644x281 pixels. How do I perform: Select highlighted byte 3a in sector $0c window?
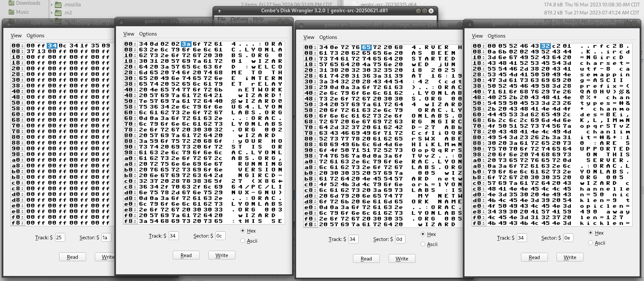click(186, 44)
